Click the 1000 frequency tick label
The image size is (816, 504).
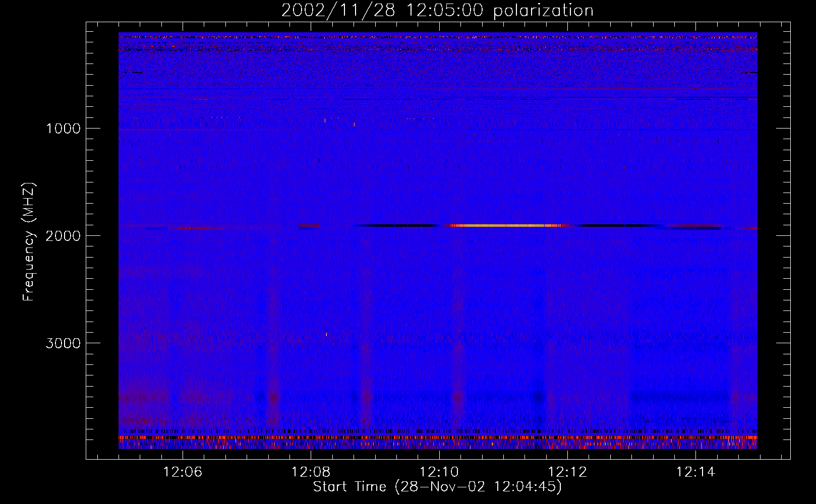point(63,129)
